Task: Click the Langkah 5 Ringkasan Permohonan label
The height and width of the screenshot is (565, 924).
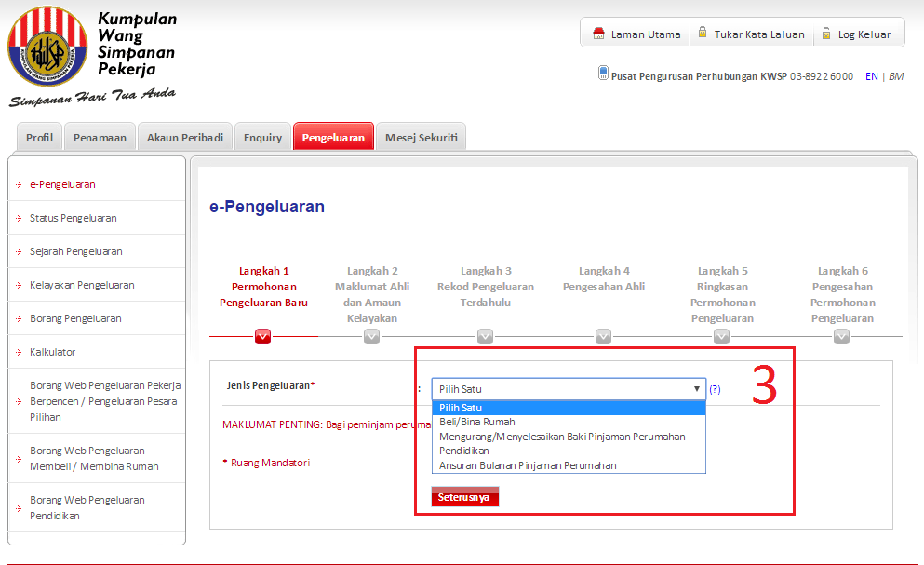Action: pyautogui.click(x=722, y=294)
